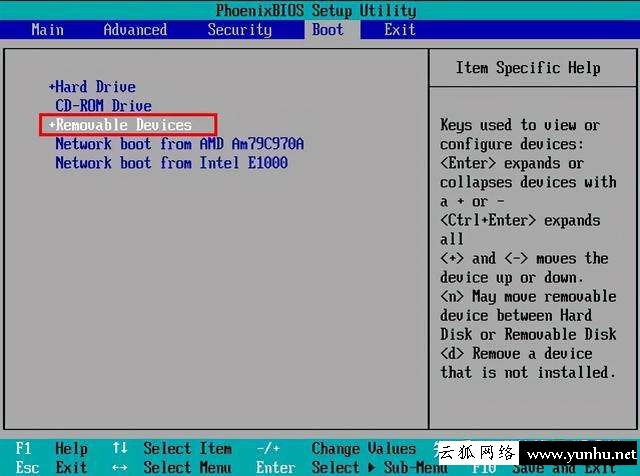Click 'Keys used to view or' help line

pyautogui.click(x=520, y=125)
